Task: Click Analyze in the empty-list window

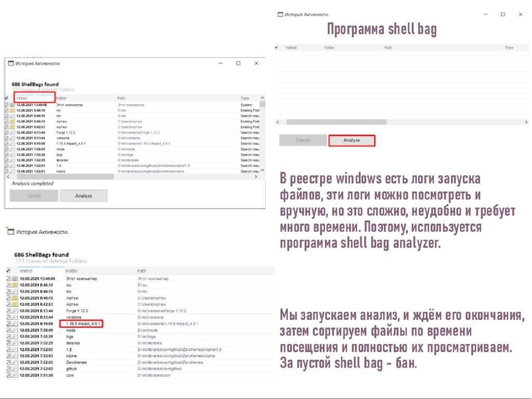Action: [352, 140]
